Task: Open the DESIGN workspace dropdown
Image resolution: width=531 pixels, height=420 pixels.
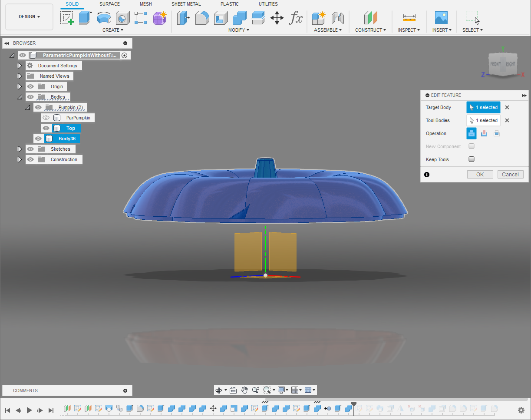Action: click(x=29, y=17)
